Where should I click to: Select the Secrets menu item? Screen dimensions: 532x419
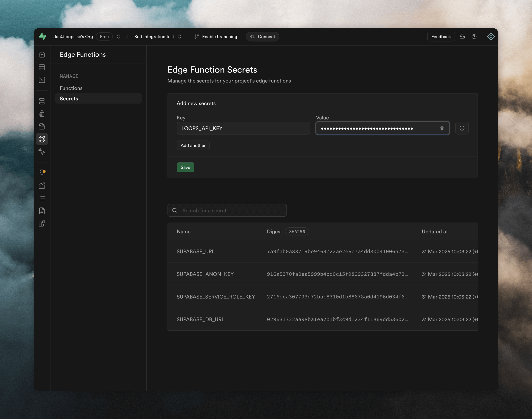(98, 99)
